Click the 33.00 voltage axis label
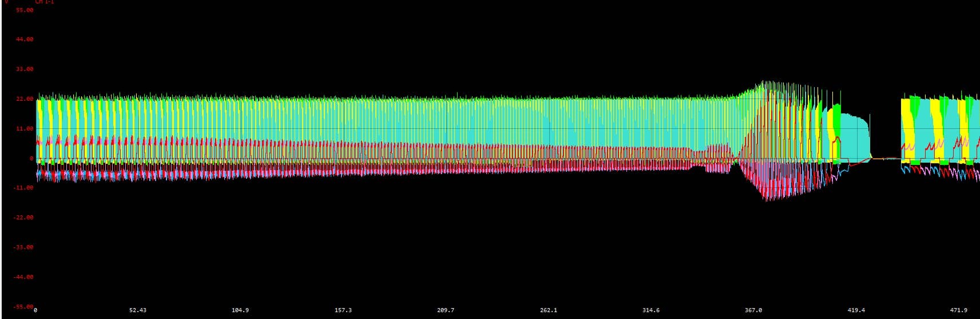980x319 pixels. click(x=25, y=69)
